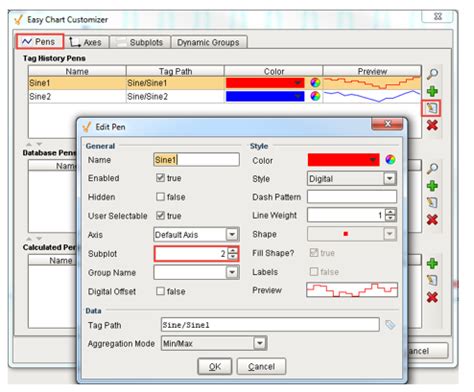
Task: Confirm Edit Pen with OK button
Action: pos(215,367)
